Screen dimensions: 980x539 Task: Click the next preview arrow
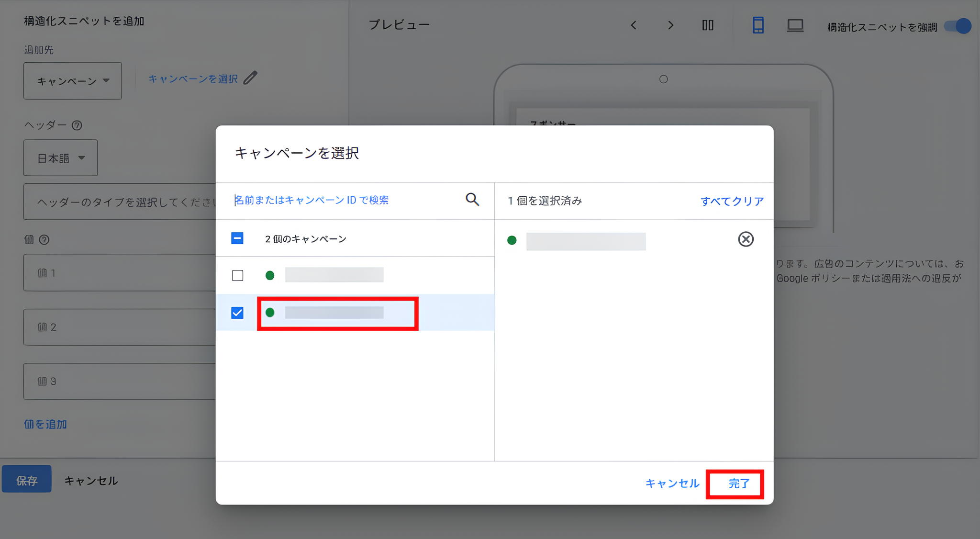point(670,25)
